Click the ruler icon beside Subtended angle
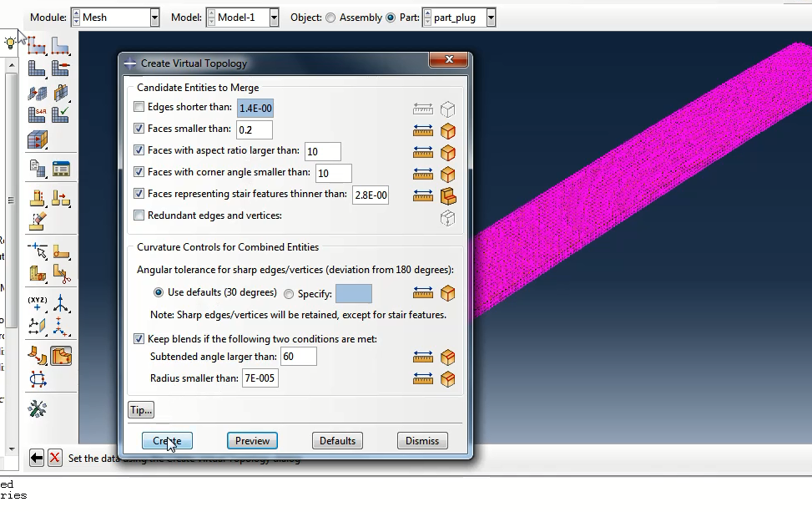 point(423,357)
